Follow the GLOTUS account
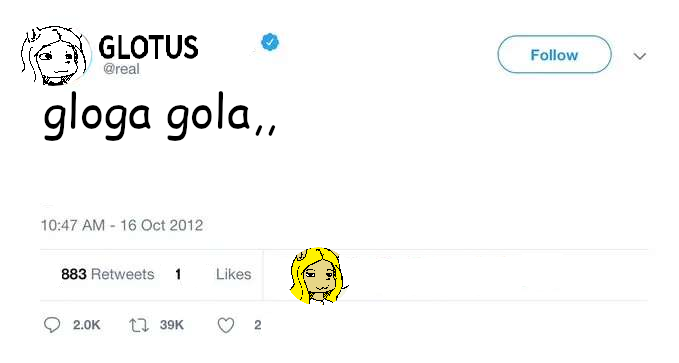Image resolution: width=679 pixels, height=363 pixels. [554, 55]
